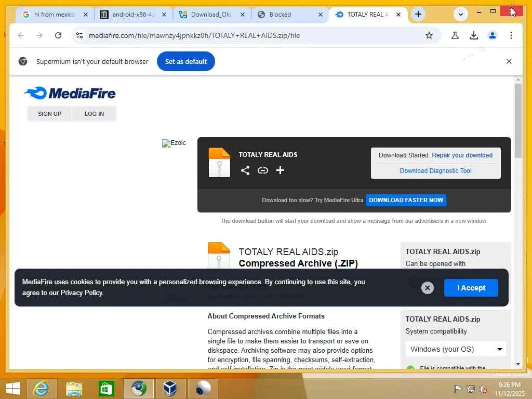Click the scrollbar down arrow
Viewport: 532px width, 399px height.
(518, 364)
